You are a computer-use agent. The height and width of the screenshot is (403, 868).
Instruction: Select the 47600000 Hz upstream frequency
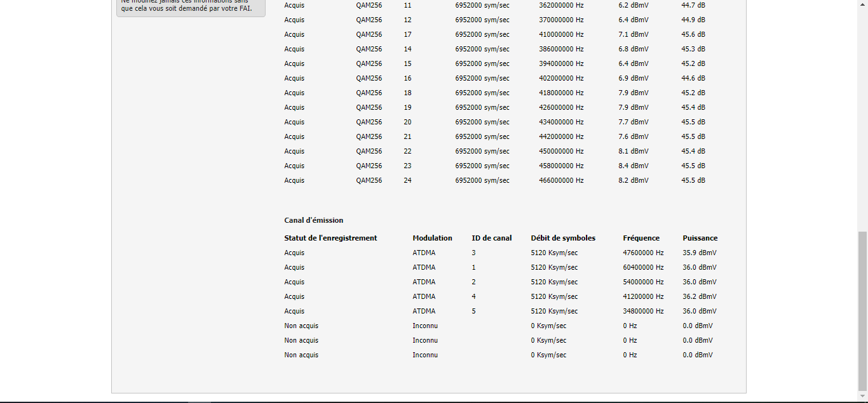643,253
